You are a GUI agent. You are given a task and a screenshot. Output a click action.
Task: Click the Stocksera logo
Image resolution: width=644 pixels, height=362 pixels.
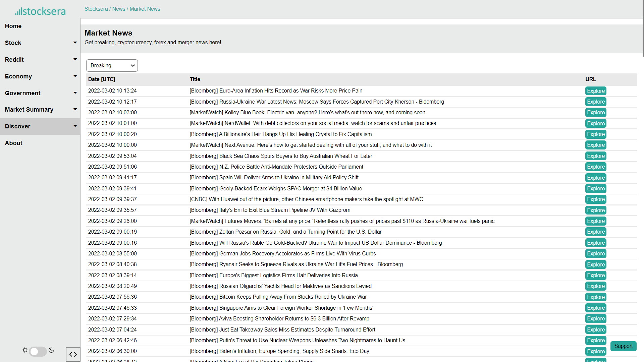click(x=40, y=11)
